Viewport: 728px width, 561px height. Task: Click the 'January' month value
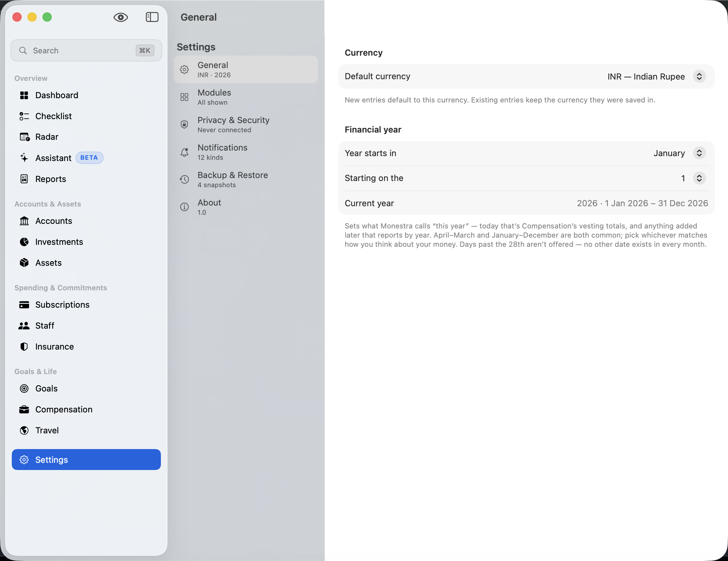coord(669,153)
